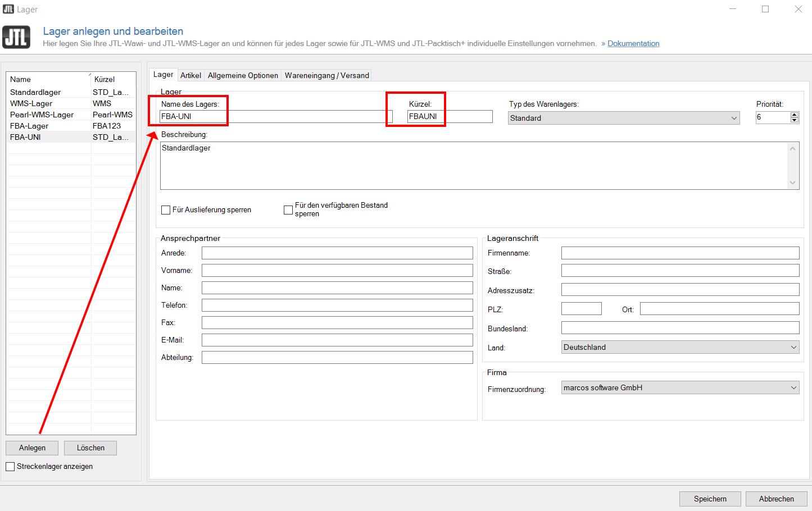Open the Dokumentation link
Screen dimensions: 812x511
point(633,43)
